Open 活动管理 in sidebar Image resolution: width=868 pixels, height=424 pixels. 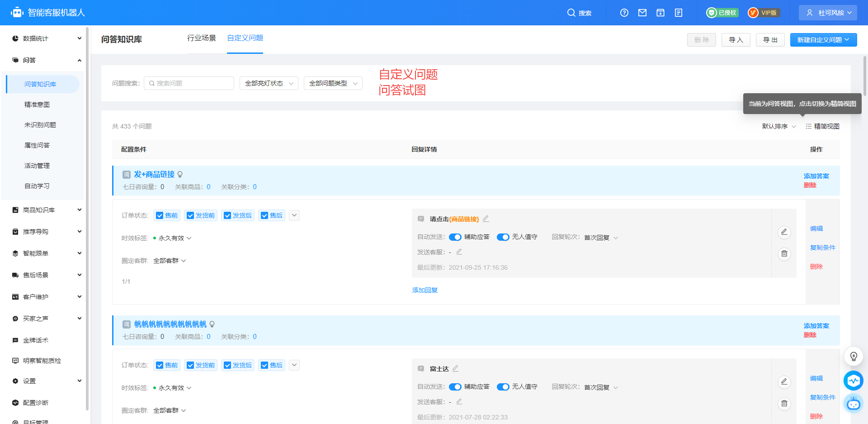point(37,166)
